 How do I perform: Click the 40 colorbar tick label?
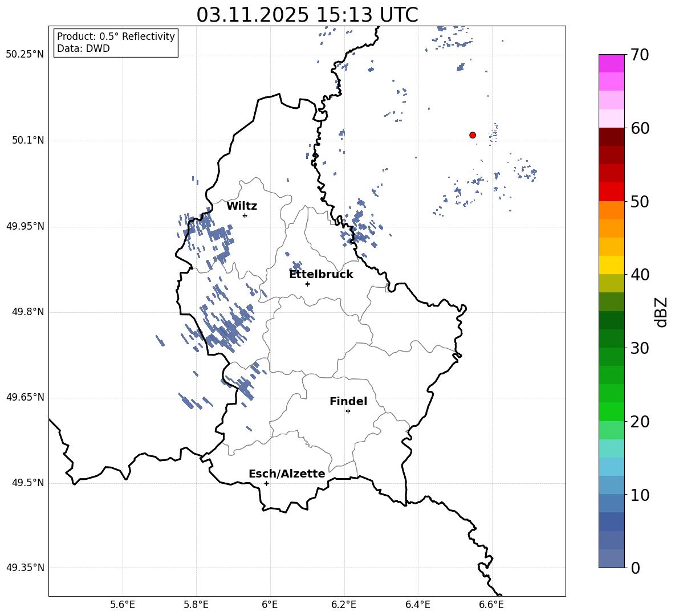[640, 275]
